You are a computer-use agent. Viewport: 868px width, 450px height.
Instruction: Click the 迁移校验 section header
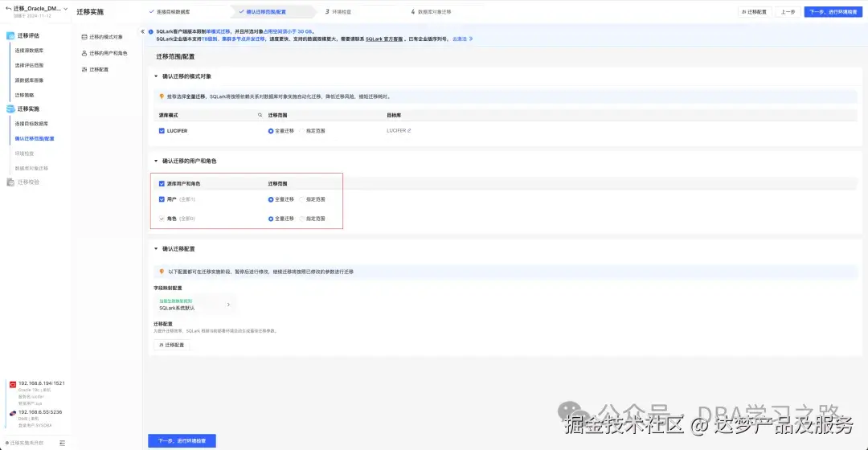(28, 182)
